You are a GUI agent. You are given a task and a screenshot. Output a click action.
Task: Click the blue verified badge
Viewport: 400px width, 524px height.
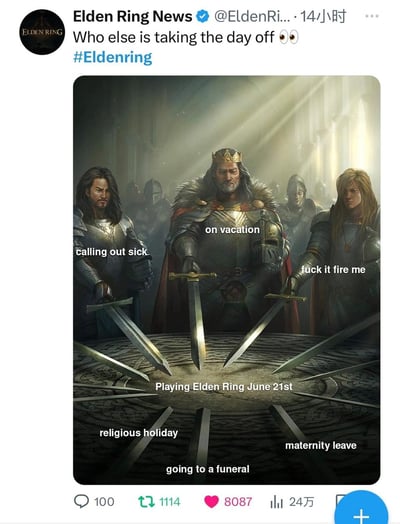click(203, 16)
